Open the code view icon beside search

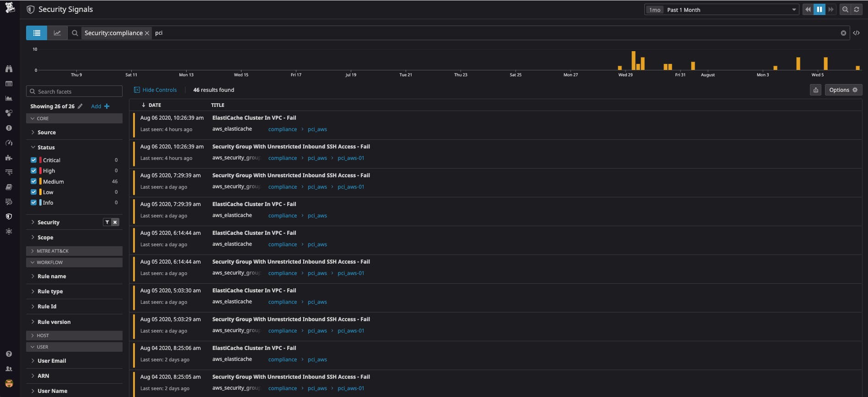pyautogui.click(x=856, y=33)
